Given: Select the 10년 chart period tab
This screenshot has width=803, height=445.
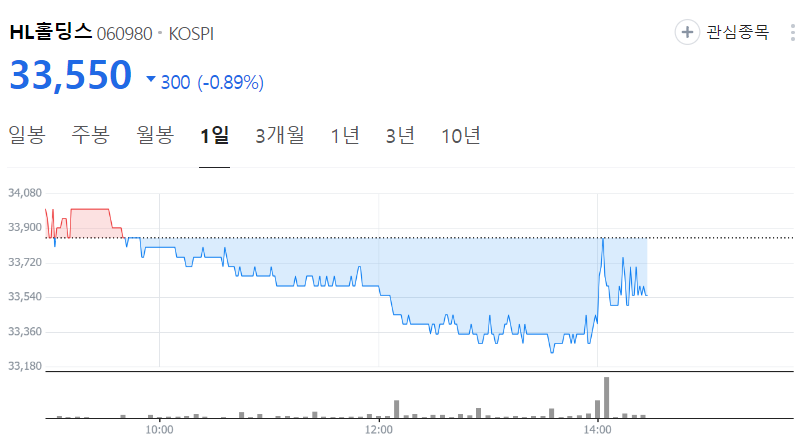Looking at the screenshot, I should pyautogui.click(x=460, y=135).
